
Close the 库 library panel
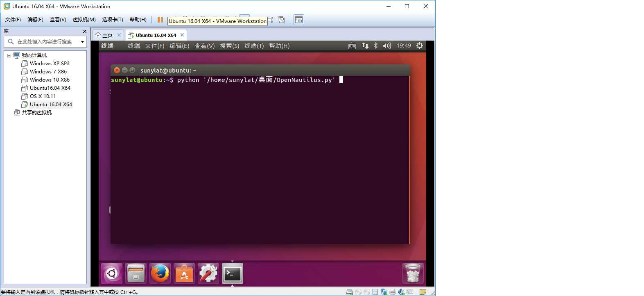tap(85, 31)
